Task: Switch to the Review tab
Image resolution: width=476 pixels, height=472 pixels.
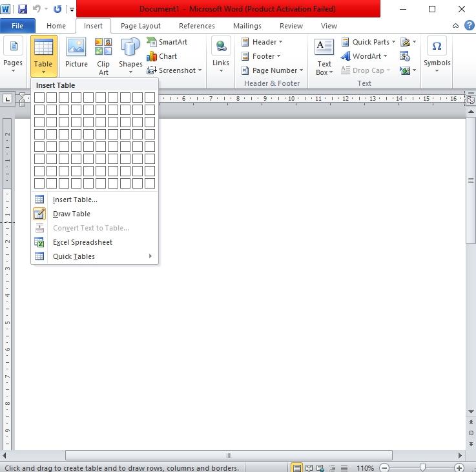Action: click(291, 26)
